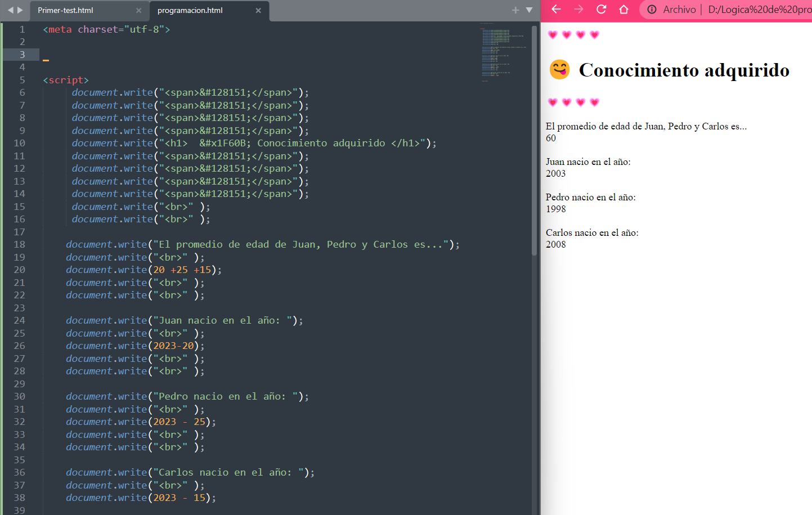Switch to the Primer-test.html tab
812x515 pixels.
[x=66, y=11]
